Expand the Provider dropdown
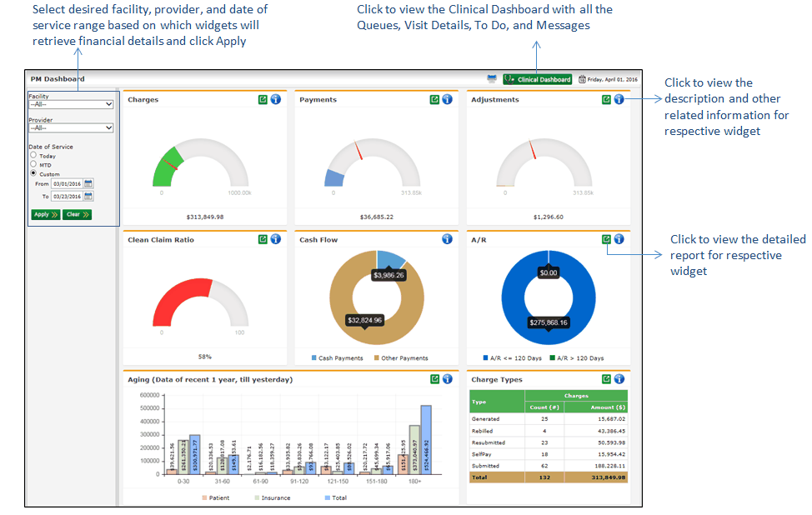The height and width of the screenshot is (515, 812). point(71,127)
